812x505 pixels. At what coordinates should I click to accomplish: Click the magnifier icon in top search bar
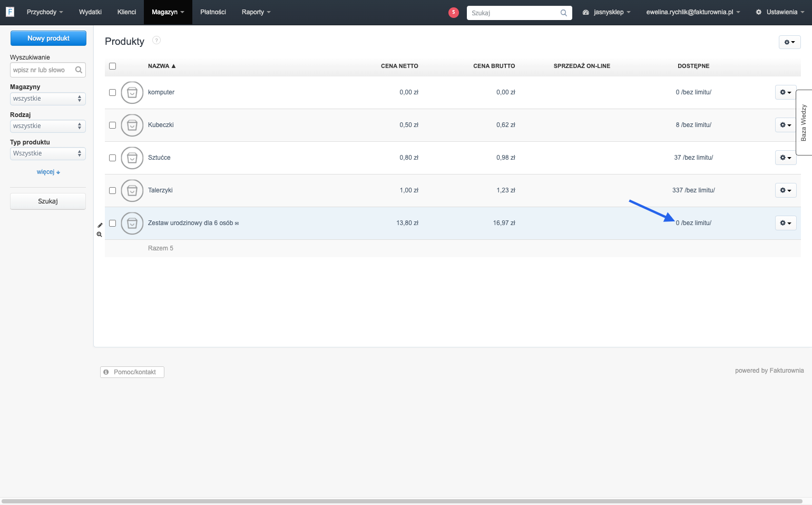[x=564, y=13]
